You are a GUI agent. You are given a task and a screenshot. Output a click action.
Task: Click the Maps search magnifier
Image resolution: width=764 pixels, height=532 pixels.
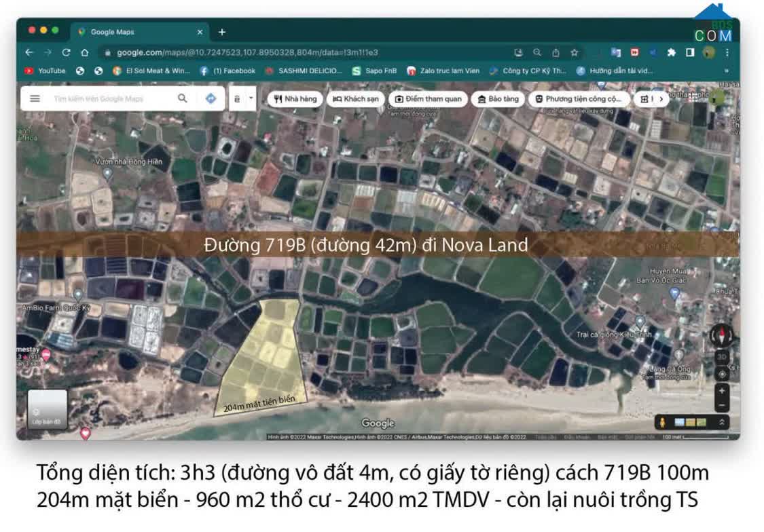click(x=183, y=98)
